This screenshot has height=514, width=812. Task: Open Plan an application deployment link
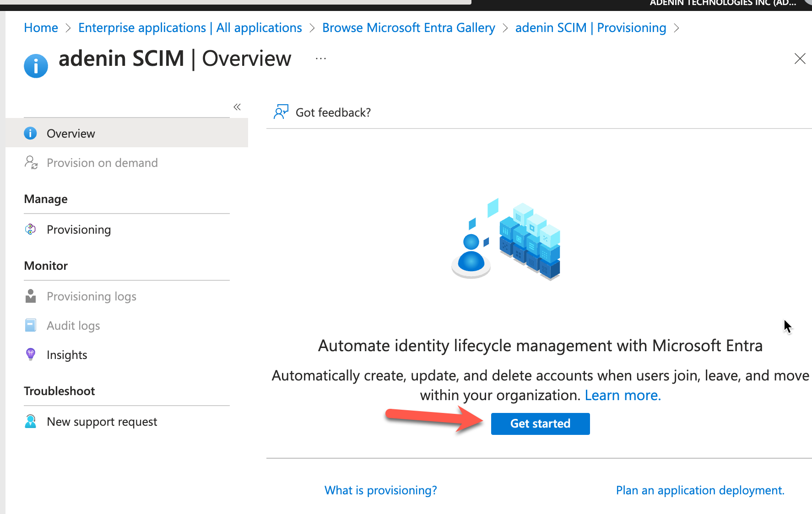pos(700,490)
